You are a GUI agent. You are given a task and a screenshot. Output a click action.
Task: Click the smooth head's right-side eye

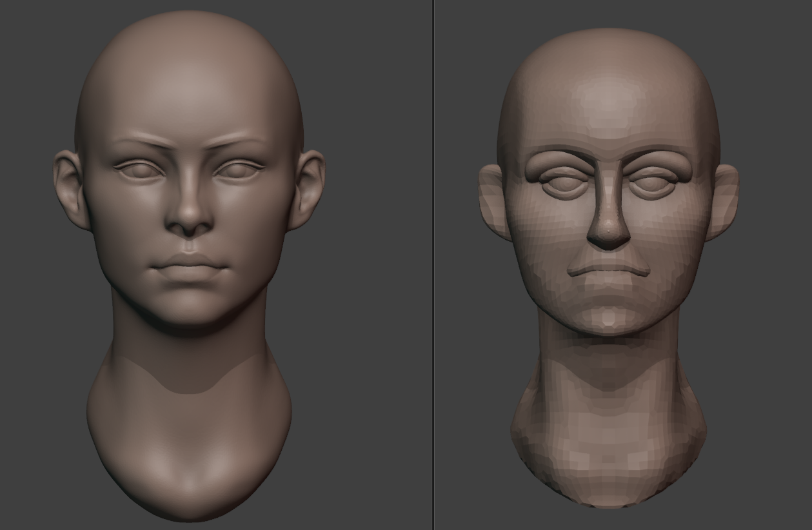(239, 169)
